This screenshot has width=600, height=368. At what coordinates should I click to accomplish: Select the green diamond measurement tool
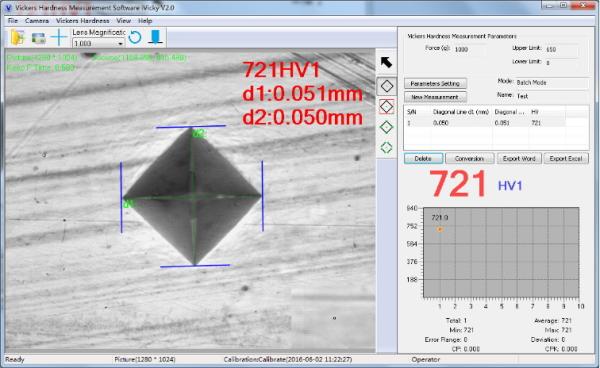tap(386, 127)
